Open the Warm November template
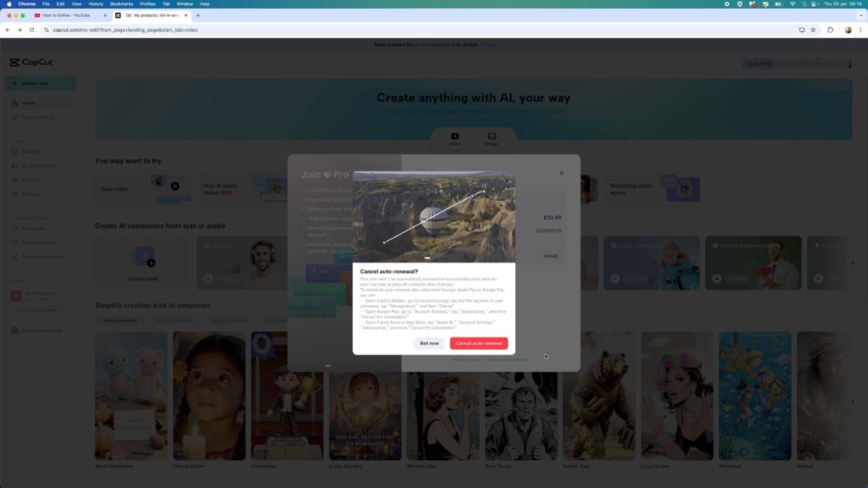The height and width of the screenshot is (488, 868). (131, 396)
